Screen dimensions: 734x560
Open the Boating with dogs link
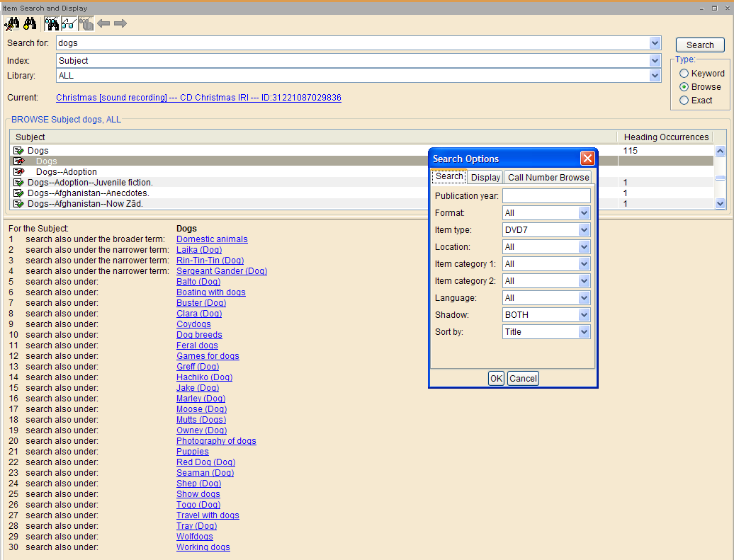pos(211,292)
